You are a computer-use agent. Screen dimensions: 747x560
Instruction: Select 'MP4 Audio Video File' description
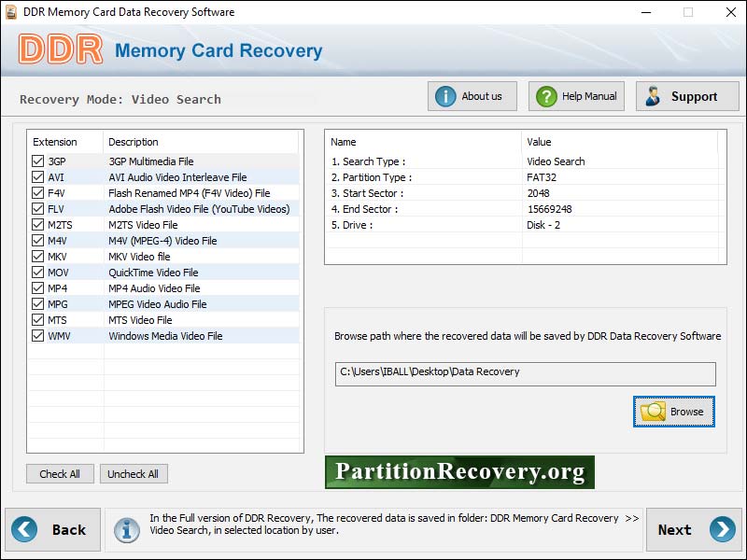(x=154, y=288)
